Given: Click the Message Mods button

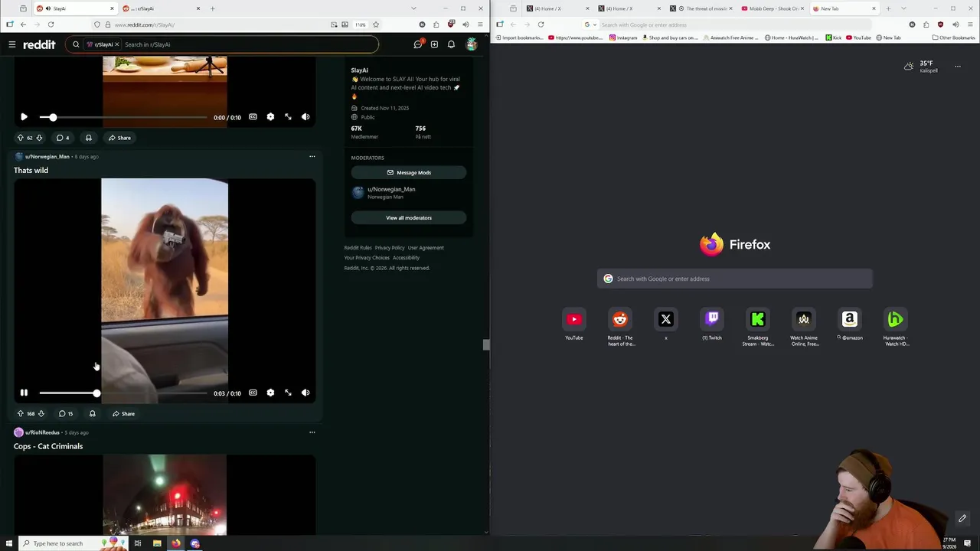Looking at the screenshot, I should (x=409, y=172).
